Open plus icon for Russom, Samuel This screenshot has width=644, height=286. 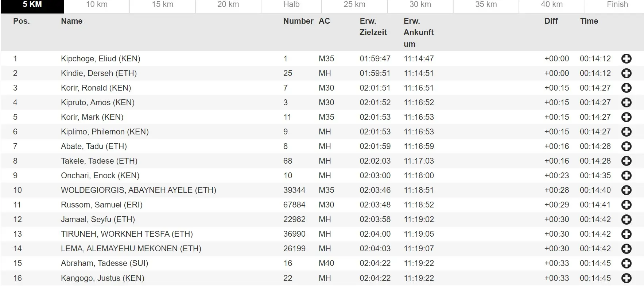(626, 205)
